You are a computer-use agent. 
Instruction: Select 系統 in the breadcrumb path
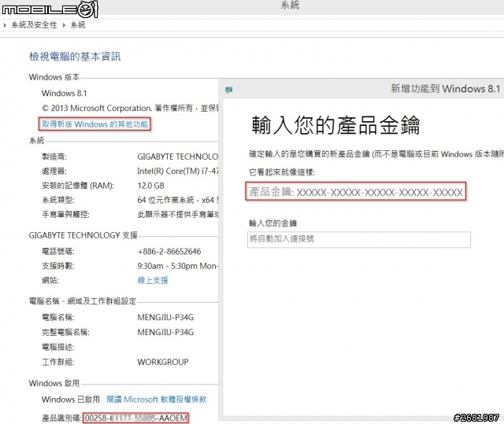click(78, 24)
